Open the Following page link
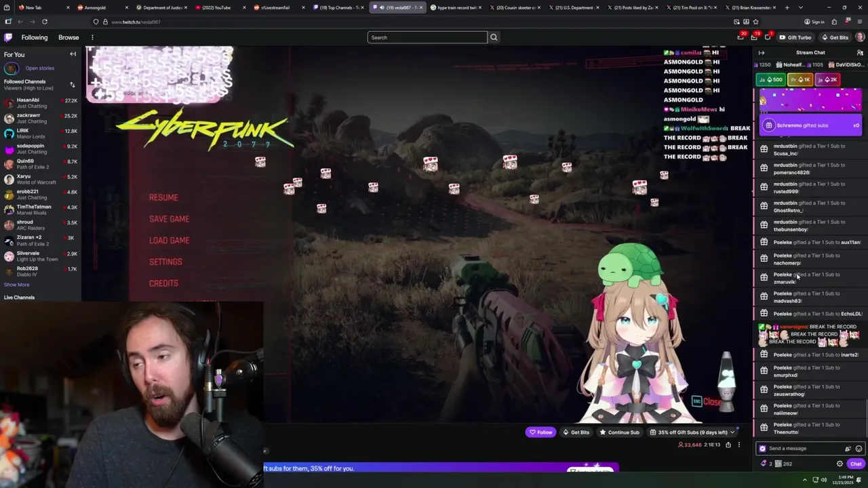Image resolution: width=868 pixels, height=488 pixels. click(35, 37)
